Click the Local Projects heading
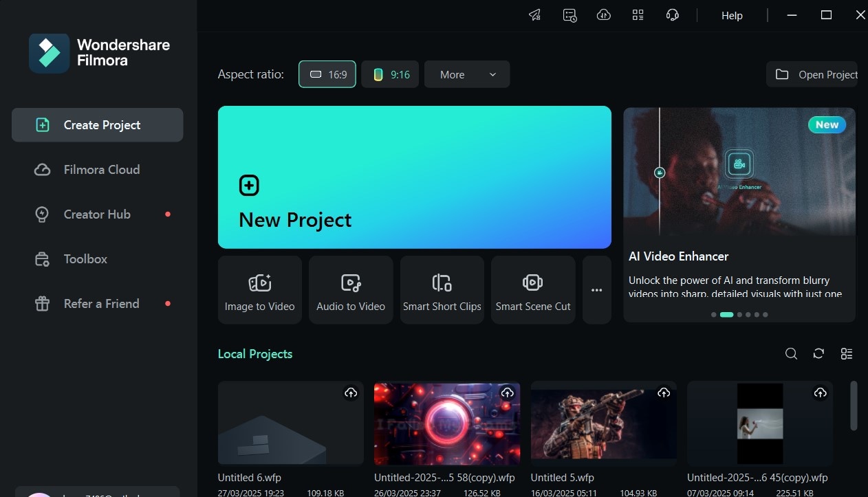The image size is (868, 497). pos(255,354)
